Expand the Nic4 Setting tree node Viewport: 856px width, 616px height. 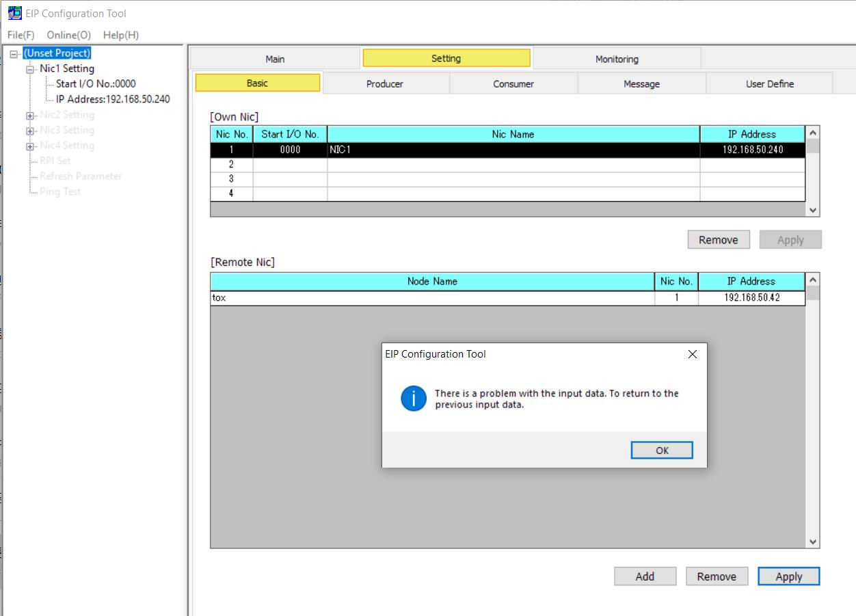(x=30, y=146)
